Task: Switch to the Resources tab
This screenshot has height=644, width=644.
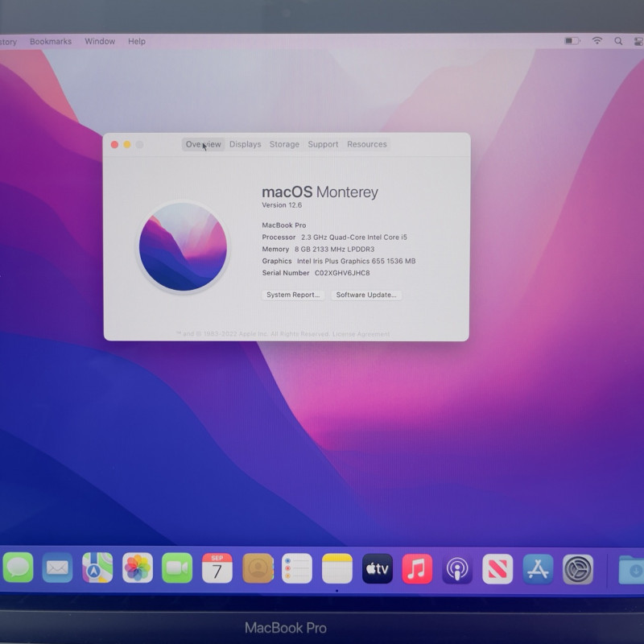Action: pyautogui.click(x=367, y=144)
